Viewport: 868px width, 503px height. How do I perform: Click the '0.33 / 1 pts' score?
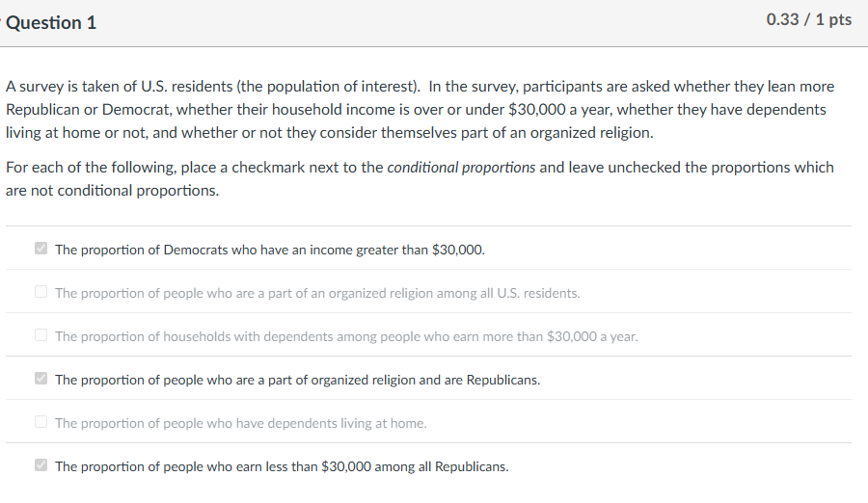point(808,20)
